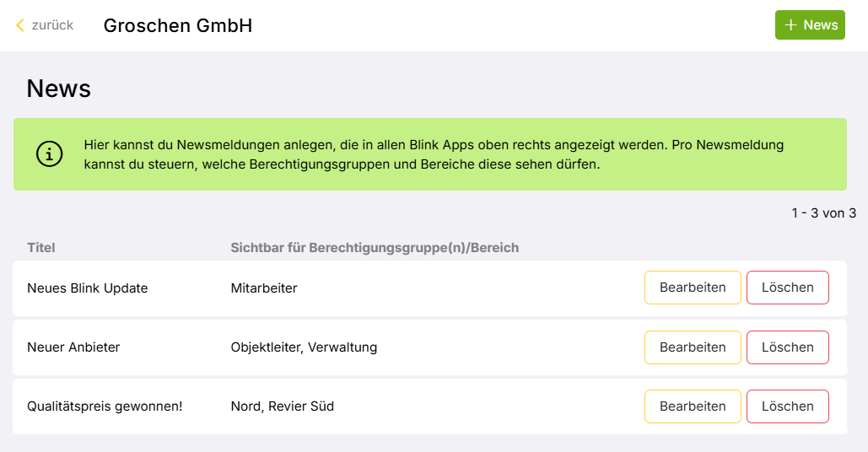Delete the Neues Blink Update news
Screen dimensions: 868x452
787,288
